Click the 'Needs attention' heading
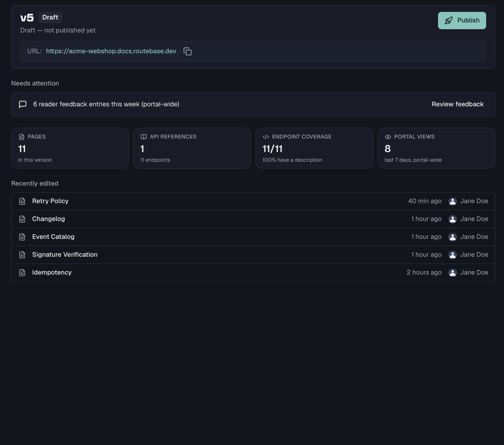The height and width of the screenshot is (445, 504). click(35, 83)
